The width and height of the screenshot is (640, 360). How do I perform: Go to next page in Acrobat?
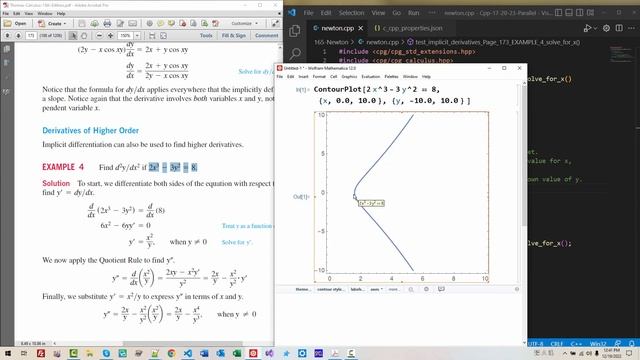(x=18, y=36)
